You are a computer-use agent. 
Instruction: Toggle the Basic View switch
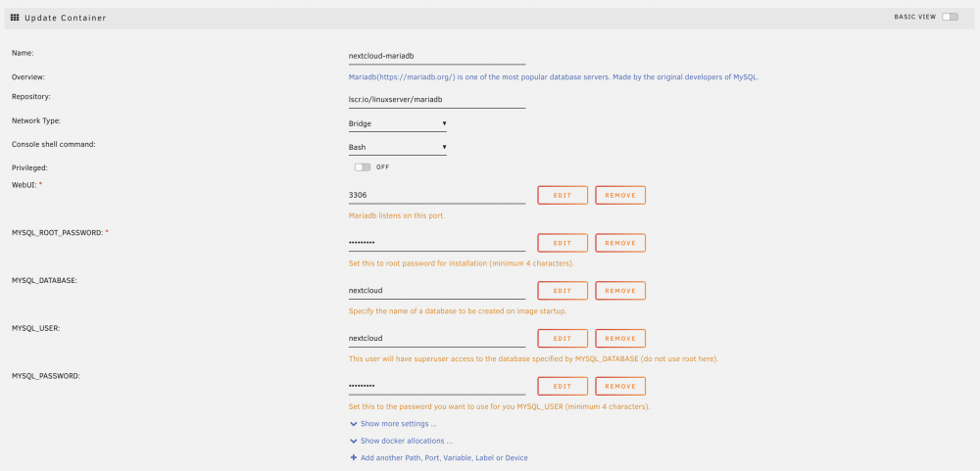click(x=950, y=17)
